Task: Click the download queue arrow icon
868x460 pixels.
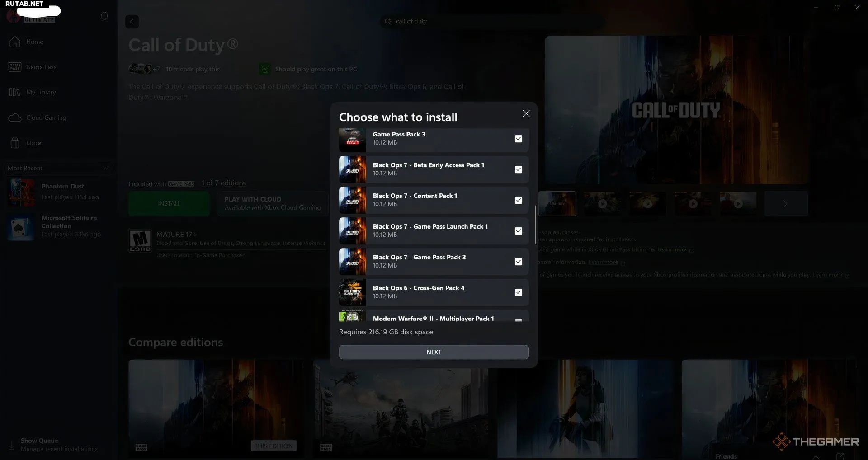Action: coord(11,445)
